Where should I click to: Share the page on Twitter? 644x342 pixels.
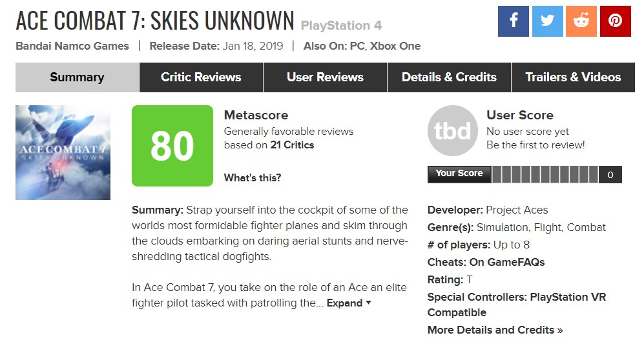click(x=548, y=21)
